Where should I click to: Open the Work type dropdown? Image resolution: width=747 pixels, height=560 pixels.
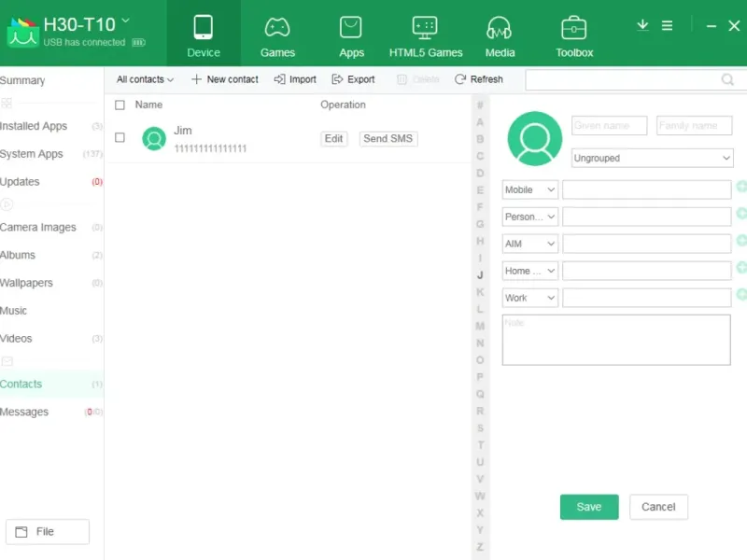[x=529, y=298]
